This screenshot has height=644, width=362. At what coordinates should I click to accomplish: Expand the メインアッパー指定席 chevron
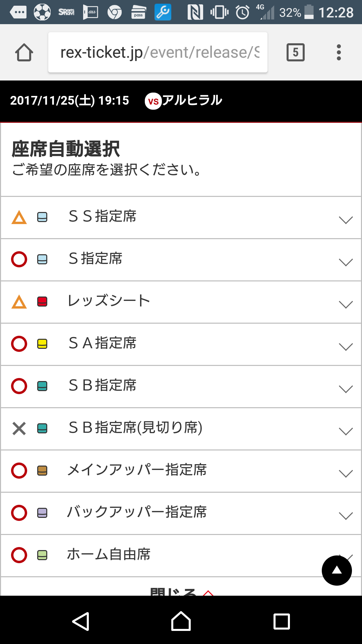coord(346,473)
